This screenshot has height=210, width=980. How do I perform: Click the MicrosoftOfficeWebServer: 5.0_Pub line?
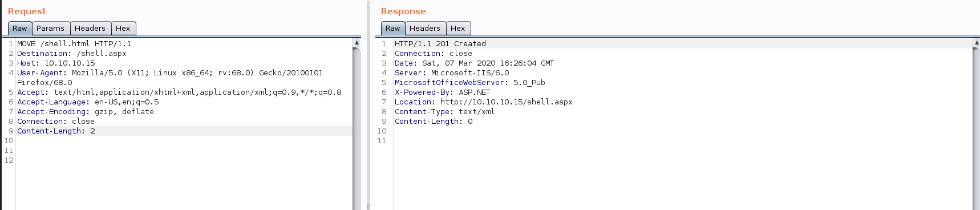point(470,83)
